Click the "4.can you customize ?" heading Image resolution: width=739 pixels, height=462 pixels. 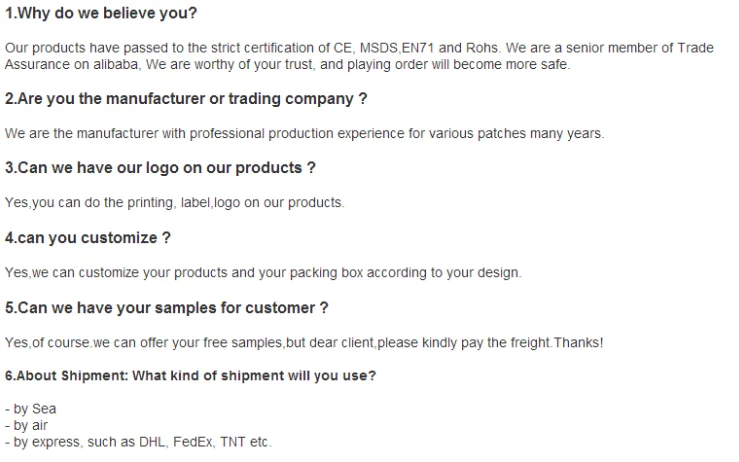click(88, 238)
